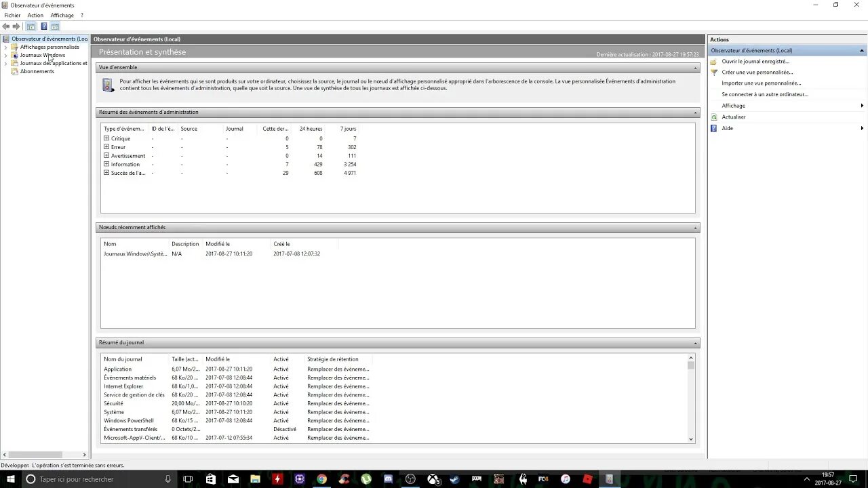Click the blue Aide icon in Actions pane
Viewport: 868px width, 488px height.
tap(713, 128)
